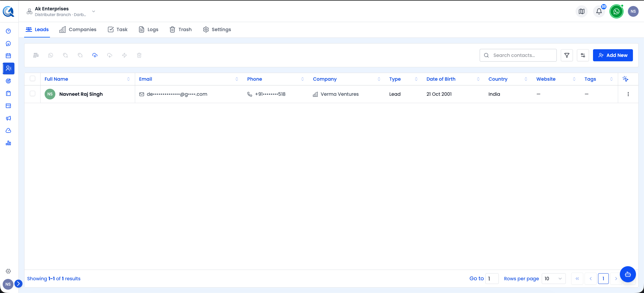Click the lightning bolt automation icon
Viewport: 644px width, 293px height.
click(124, 55)
